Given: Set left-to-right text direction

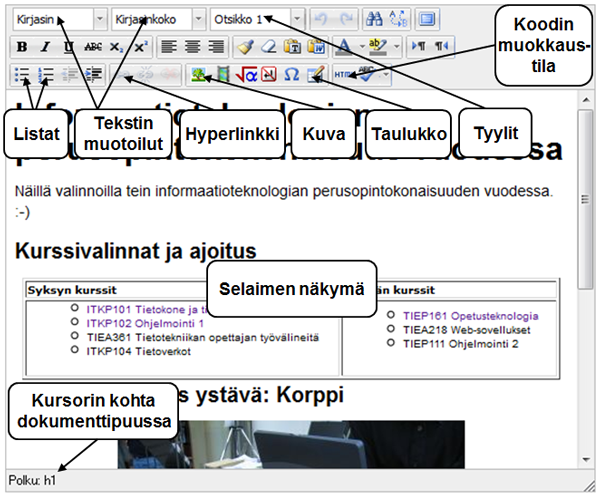Looking at the screenshot, I should 418,46.
